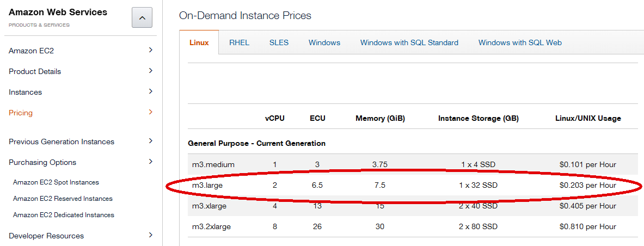Open the Product Details sidebar item
The width and height of the screenshot is (644, 246).
point(35,71)
